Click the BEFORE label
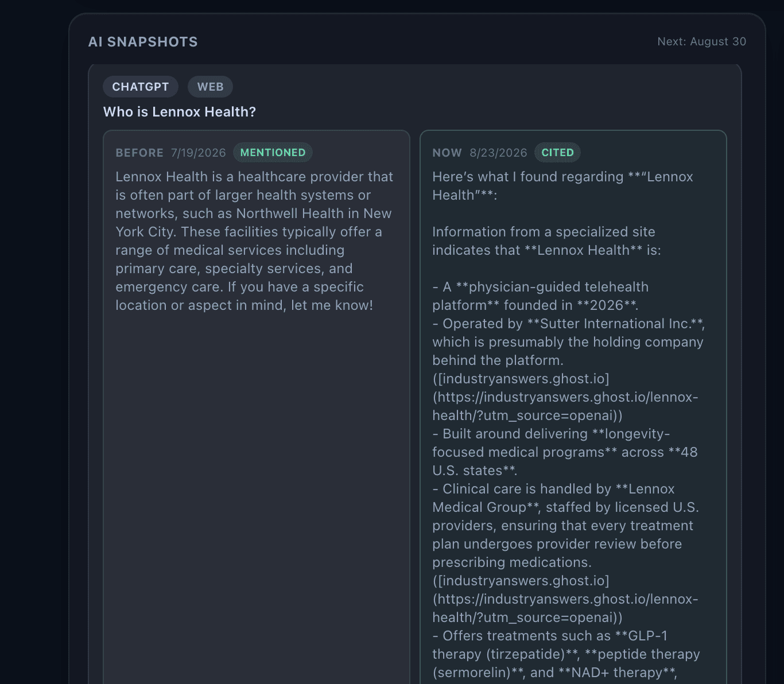Image resolution: width=784 pixels, height=684 pixels. click(139, 153)
